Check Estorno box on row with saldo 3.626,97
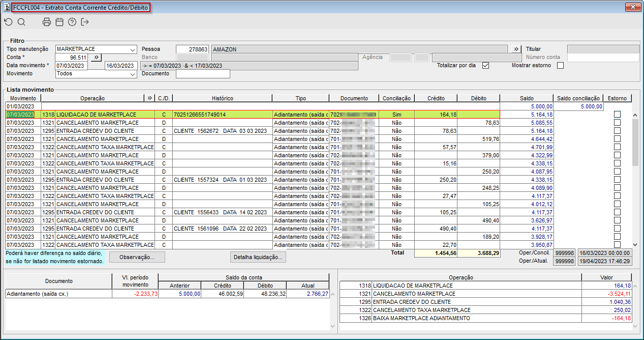 (x=617, y=220)
